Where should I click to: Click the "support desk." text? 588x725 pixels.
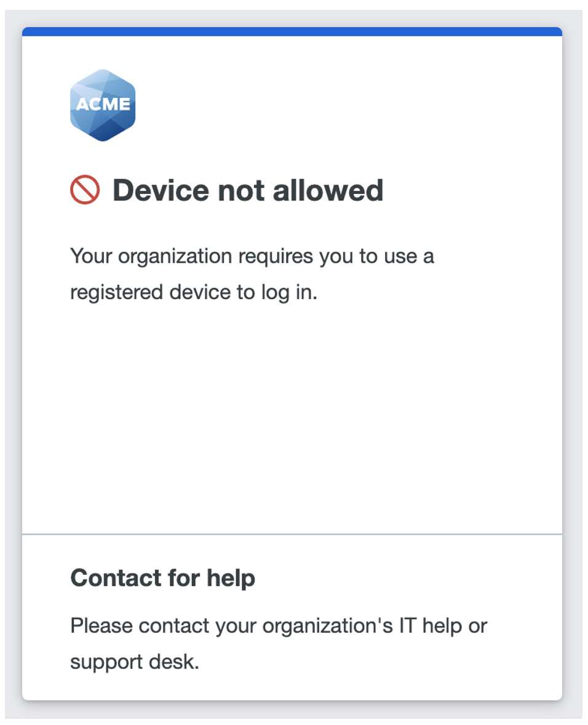[135, 662]
